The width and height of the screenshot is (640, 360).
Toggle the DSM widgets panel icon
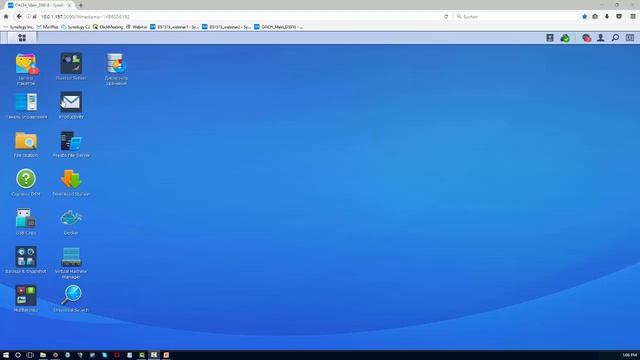pyautogui.click(x=630, y=38)
